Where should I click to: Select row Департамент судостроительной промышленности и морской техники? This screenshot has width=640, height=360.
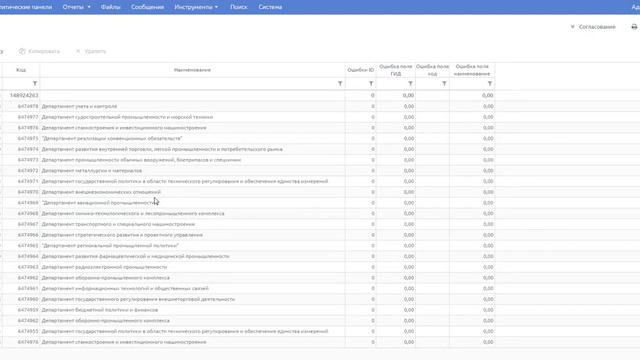tap(247, 117)
